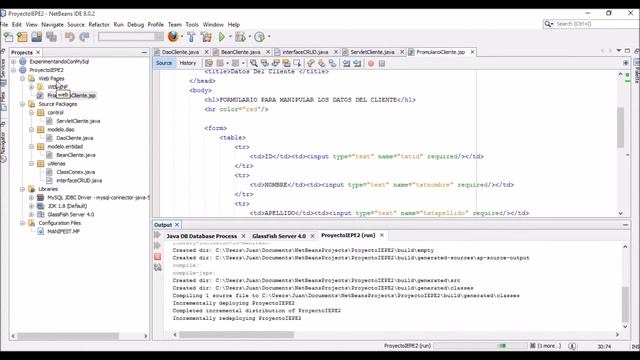This screenshot has height=360, width=640.
Task: Click the editor Last Edit icon
Action: (209, 63)
